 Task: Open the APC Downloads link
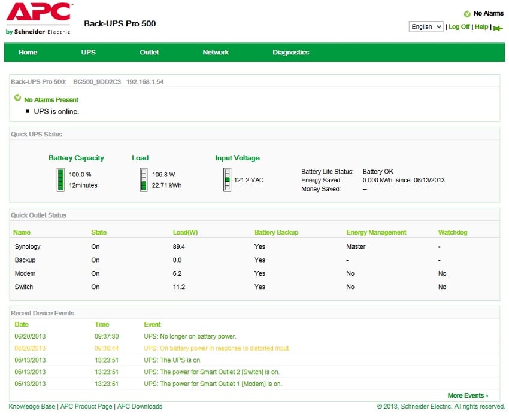[140, 406]
